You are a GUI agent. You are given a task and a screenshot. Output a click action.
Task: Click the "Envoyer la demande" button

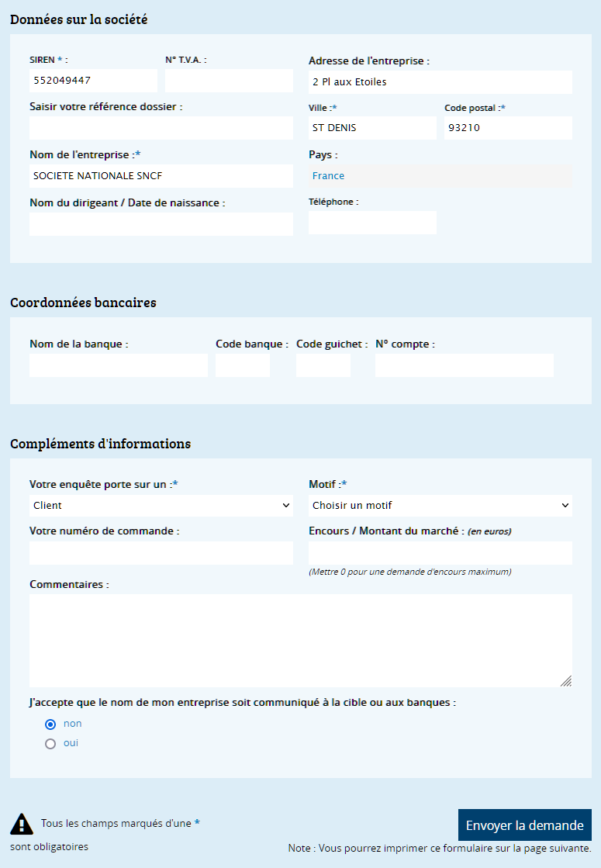525,825
